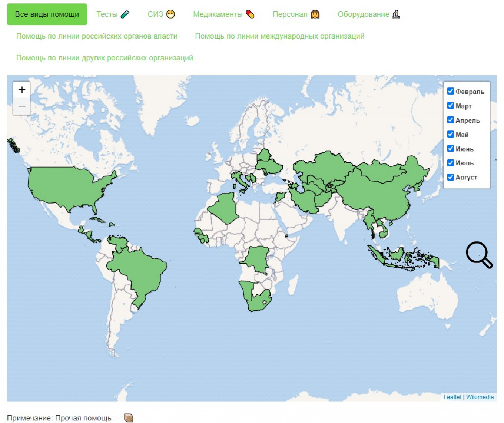
Task: Uncheck the Март checkbox
Action: [451, 106]
